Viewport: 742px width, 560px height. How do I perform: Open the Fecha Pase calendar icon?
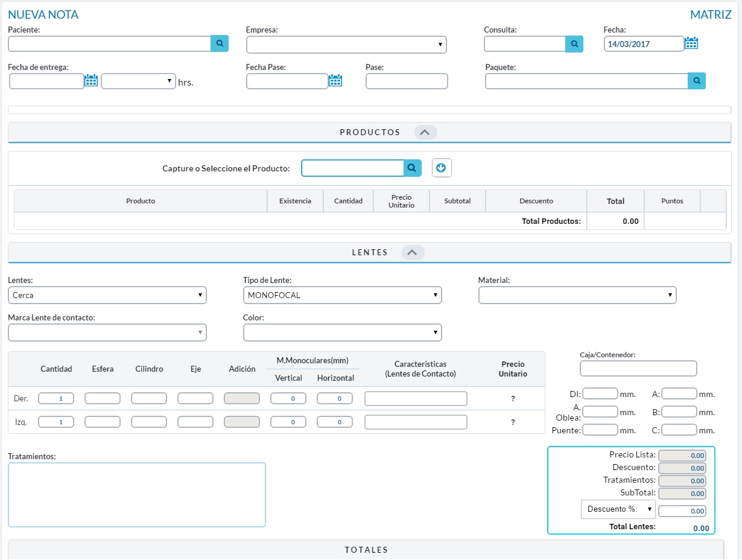[335, 81]
